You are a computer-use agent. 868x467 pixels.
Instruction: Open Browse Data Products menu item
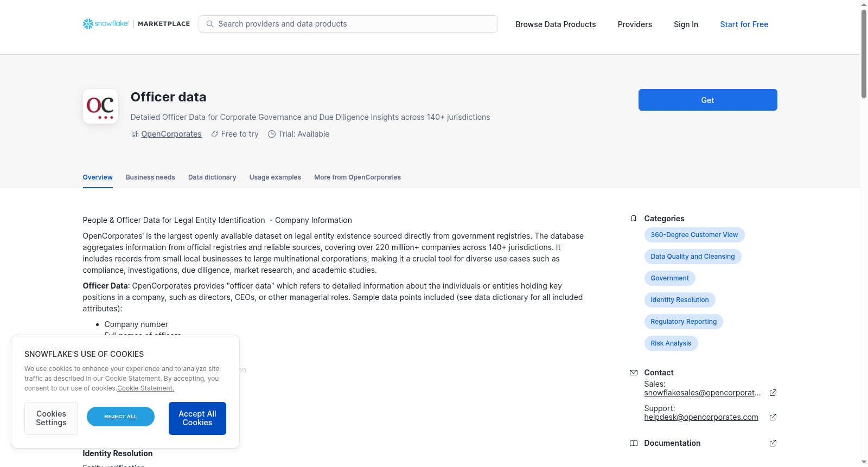(x=556, y=24)
